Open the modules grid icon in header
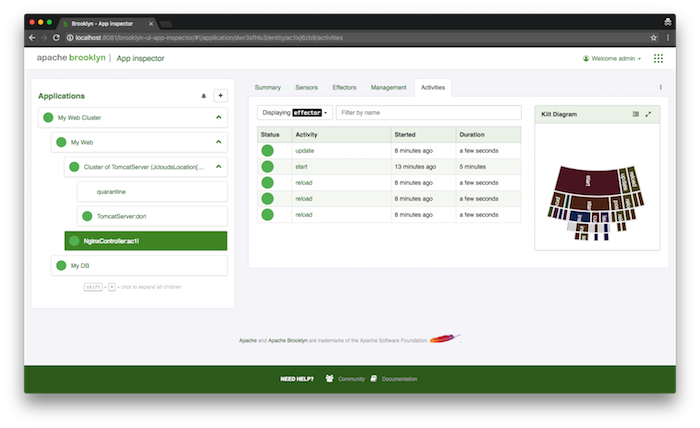The height and width of the screenshot is (428, 700). pos(658,59)
